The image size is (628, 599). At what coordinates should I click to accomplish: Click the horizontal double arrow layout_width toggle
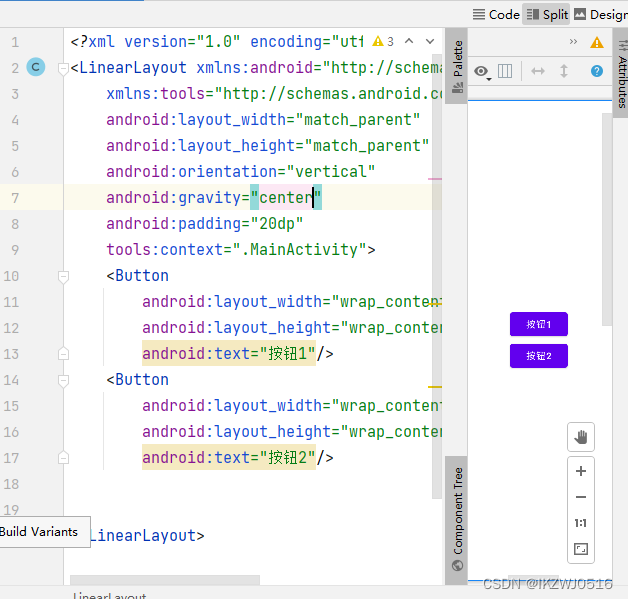pyautogui.click(x=537, y=71)
